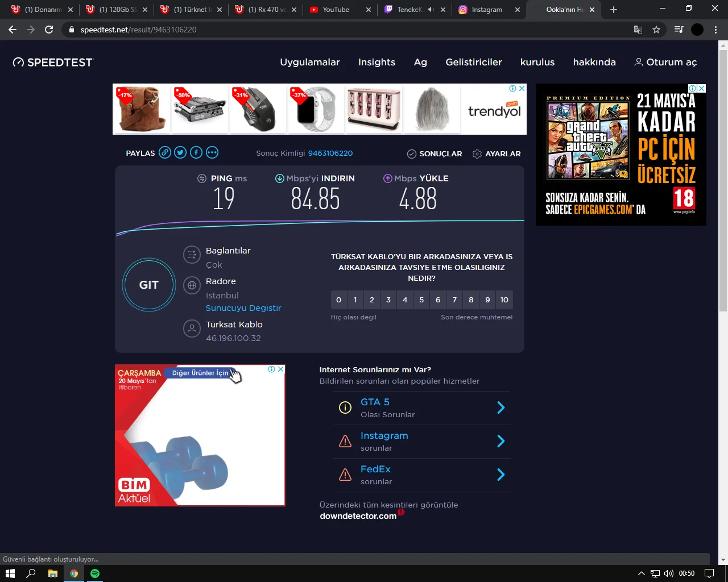Click the ad info icon on trendyol banner

pos(513,88)
